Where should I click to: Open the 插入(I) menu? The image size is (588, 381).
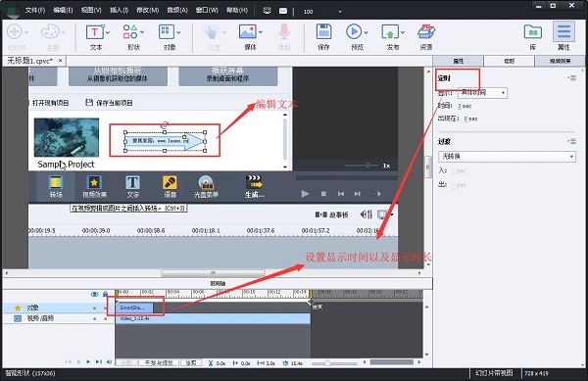[119, 10]
